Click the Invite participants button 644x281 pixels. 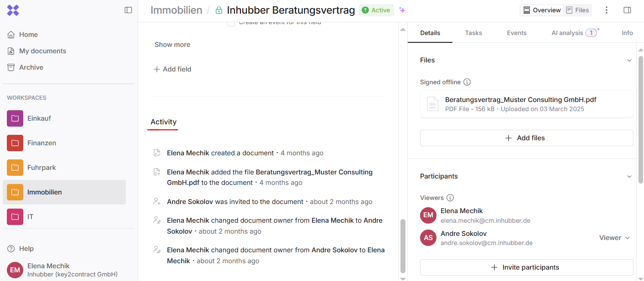tap(526, 267)
